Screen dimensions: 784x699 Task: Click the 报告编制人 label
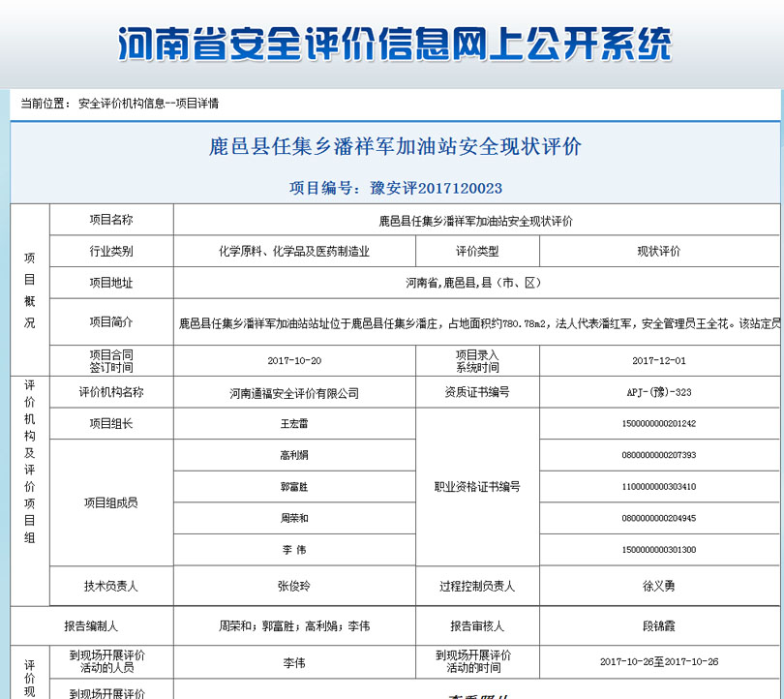(91, 625)
